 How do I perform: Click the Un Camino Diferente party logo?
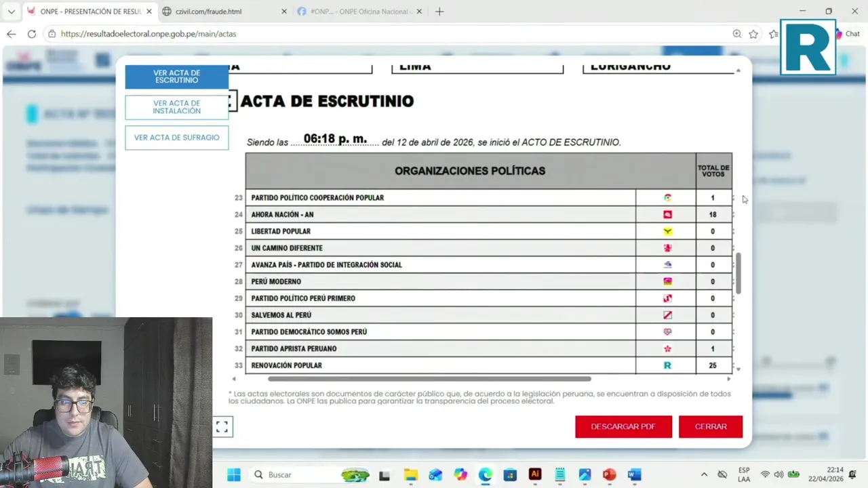pos(667,248)
